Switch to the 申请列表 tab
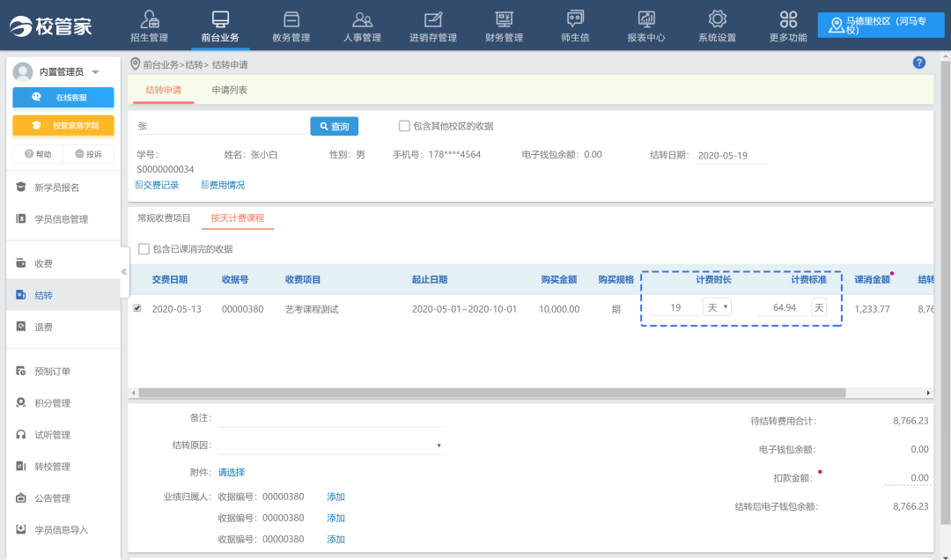951x560 pixels. pyautogui.click(x=230, y=90)
